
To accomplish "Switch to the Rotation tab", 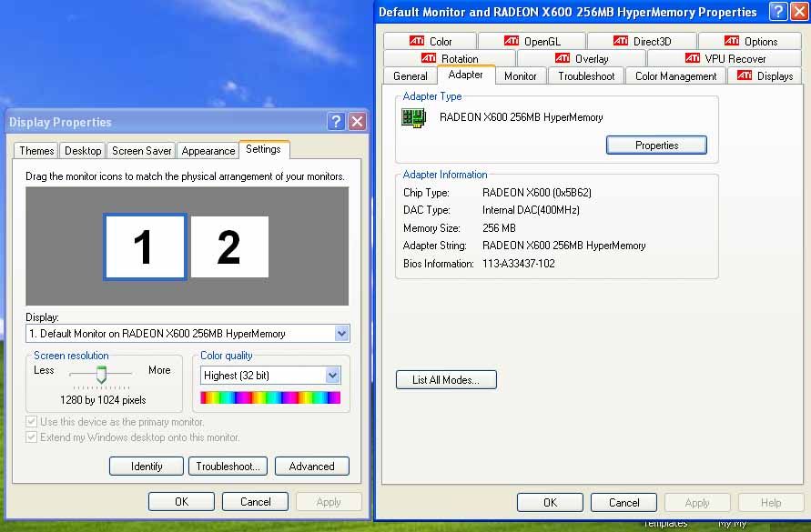I will 449,58.
